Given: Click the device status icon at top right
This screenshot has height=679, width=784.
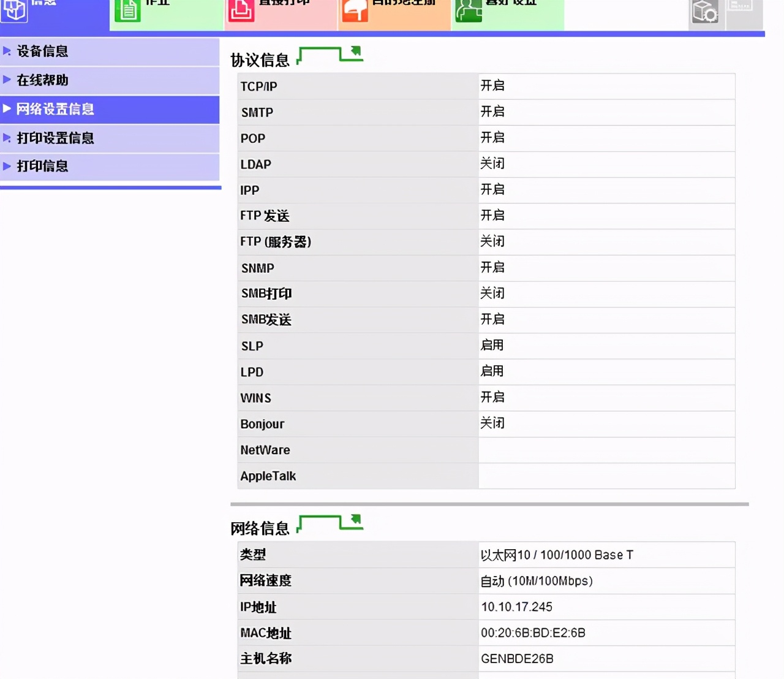Looking at the screenshot, I should (x=705, y=10).
